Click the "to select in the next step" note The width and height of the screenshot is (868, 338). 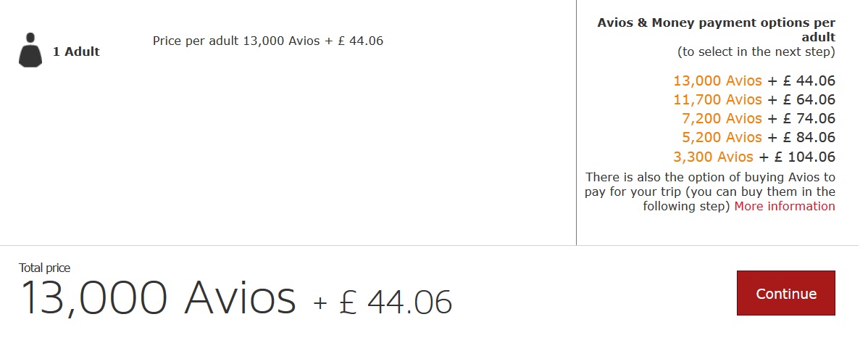[756, 51]
